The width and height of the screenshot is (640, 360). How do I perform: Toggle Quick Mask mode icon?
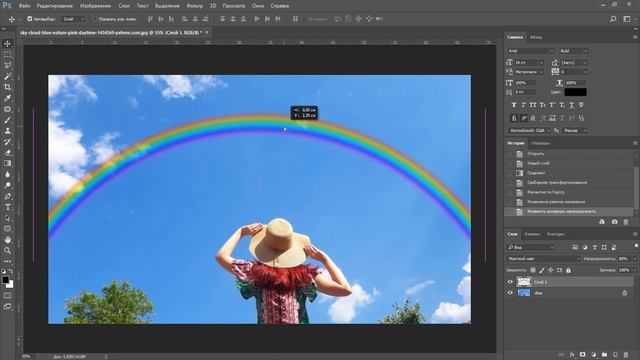pyautogui.click(x=7, y=296)
